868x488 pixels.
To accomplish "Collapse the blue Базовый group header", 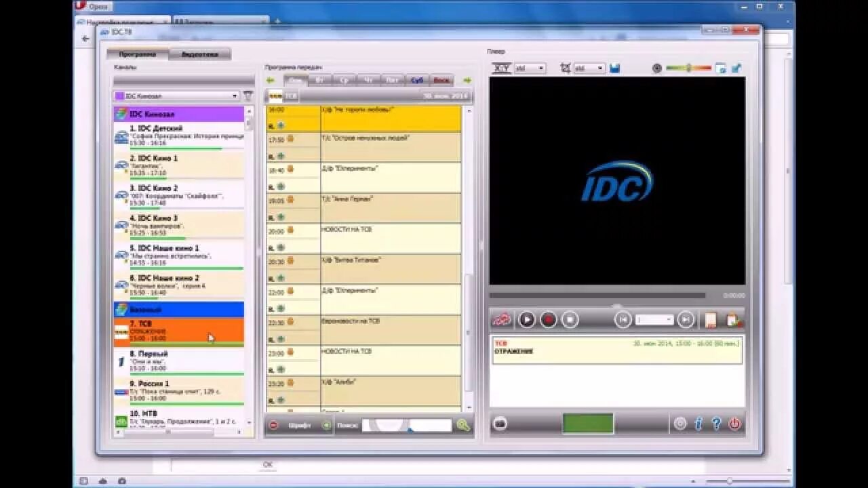I will (x=179, y=310).
